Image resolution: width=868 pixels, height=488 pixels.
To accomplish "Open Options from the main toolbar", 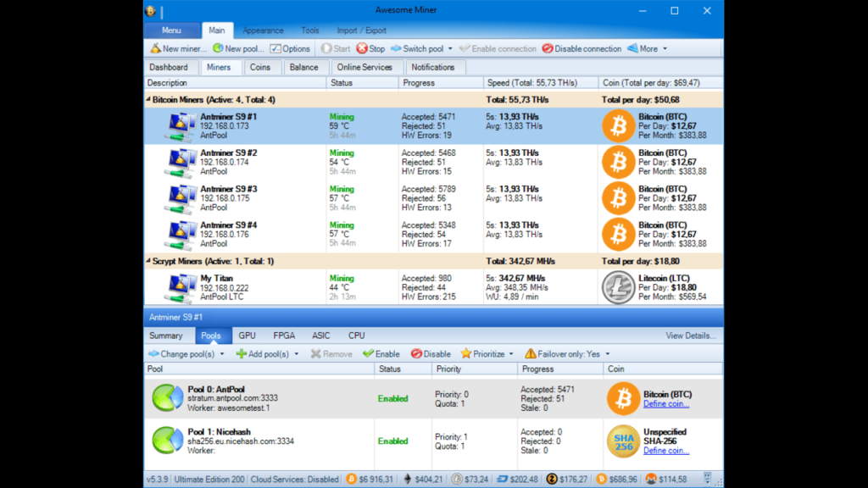I will point(290,48).
